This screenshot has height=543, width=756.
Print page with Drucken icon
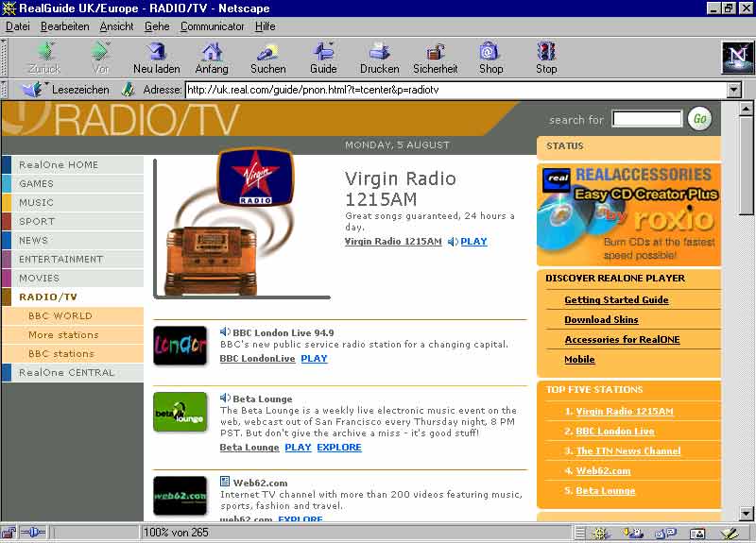(380, 51)
